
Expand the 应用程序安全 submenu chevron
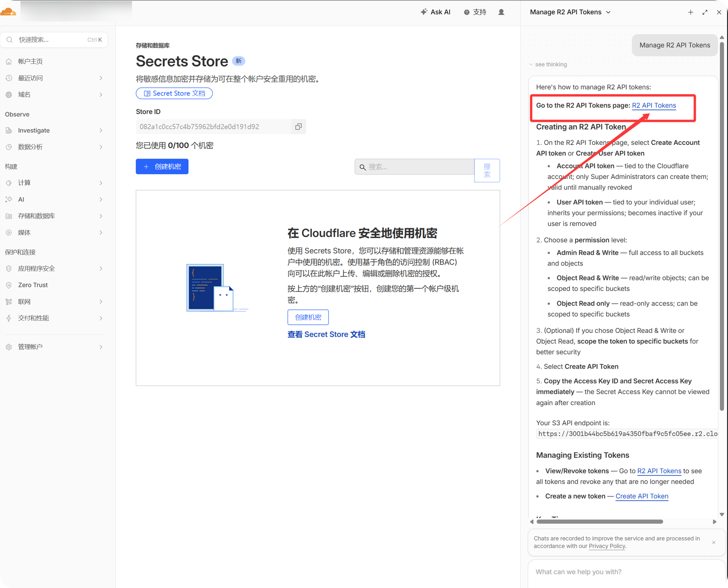pyautogui.click(x=101, y=268)
